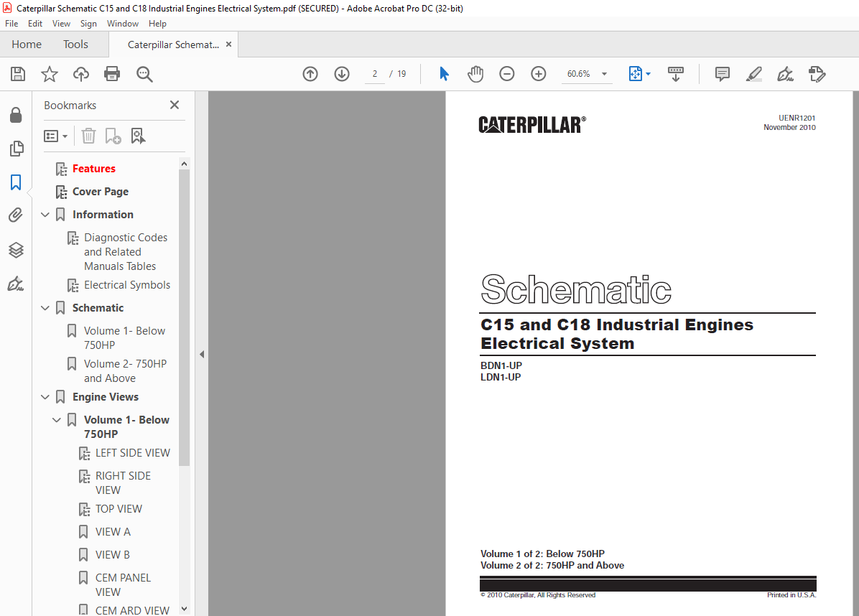Open the VIEW B bookmark
This screenshot has height=616, width=859.
(x=113, y=555)
